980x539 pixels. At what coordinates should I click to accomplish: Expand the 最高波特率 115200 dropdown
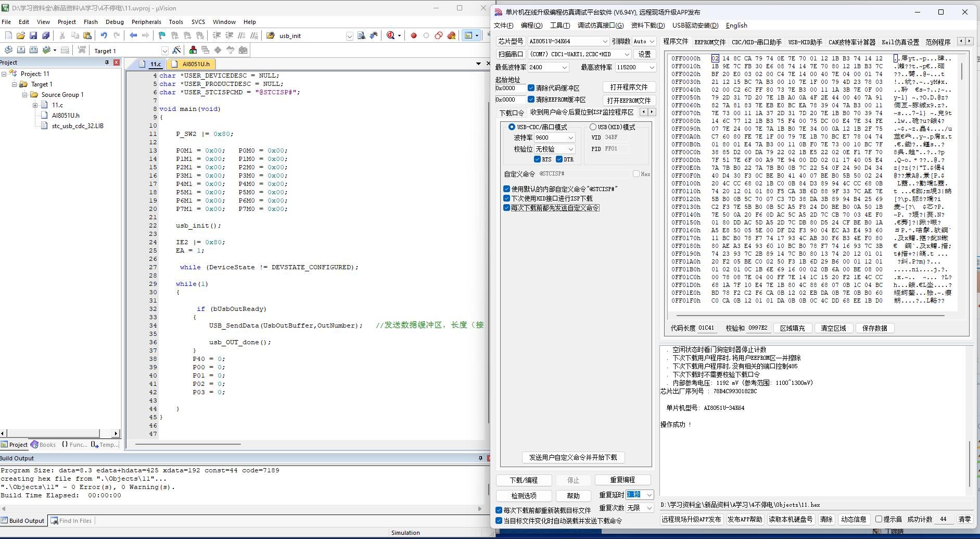[x=651, y=67]
